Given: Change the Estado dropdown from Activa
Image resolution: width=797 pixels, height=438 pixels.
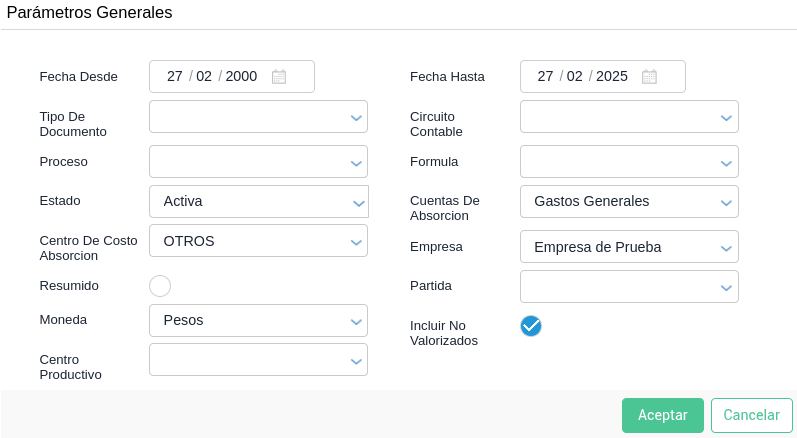Looking at the screenshot, I should [258, 202].
